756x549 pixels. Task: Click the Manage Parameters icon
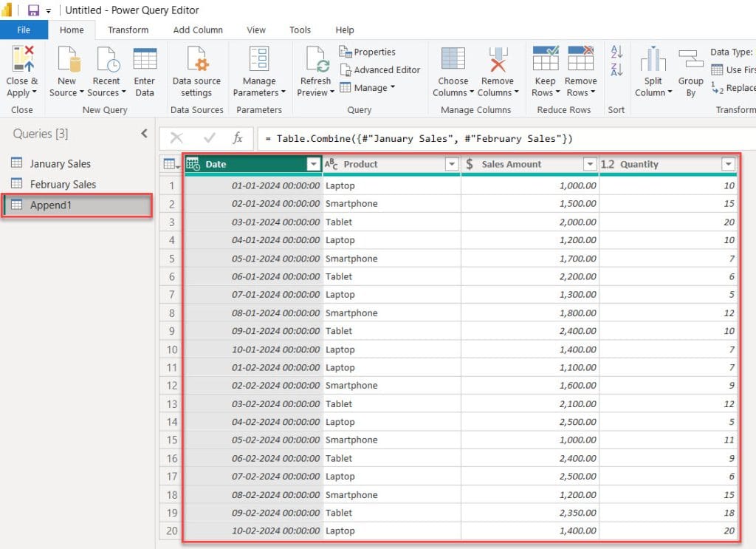[x=259, y=59]
